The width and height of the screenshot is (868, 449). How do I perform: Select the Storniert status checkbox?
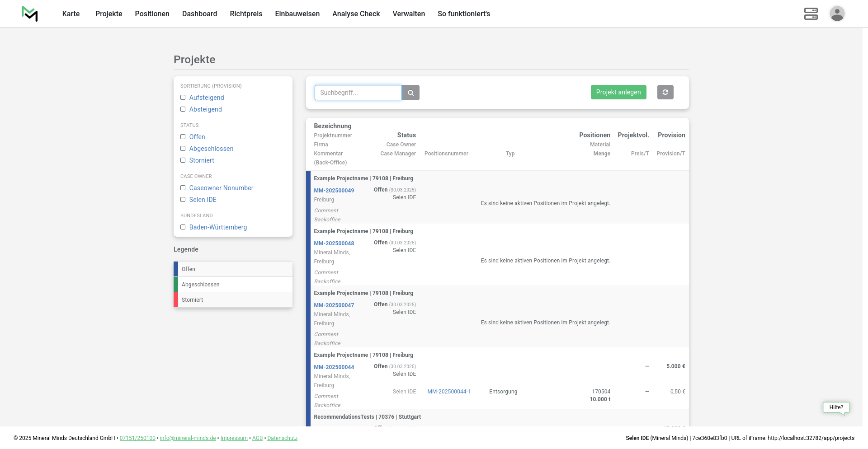click(x=183, y=160)
